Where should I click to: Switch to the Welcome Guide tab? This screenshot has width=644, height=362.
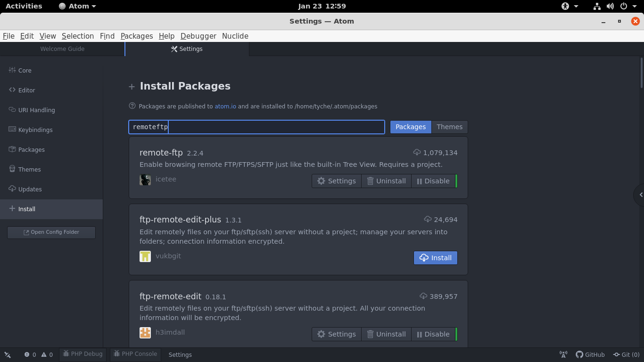pos(62,49)
